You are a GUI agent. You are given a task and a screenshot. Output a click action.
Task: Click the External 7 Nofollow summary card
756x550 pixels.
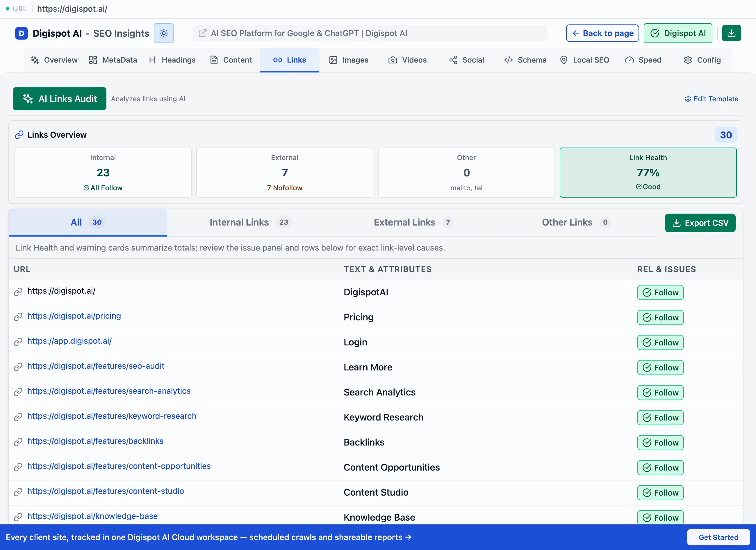(x=285, y=173)
